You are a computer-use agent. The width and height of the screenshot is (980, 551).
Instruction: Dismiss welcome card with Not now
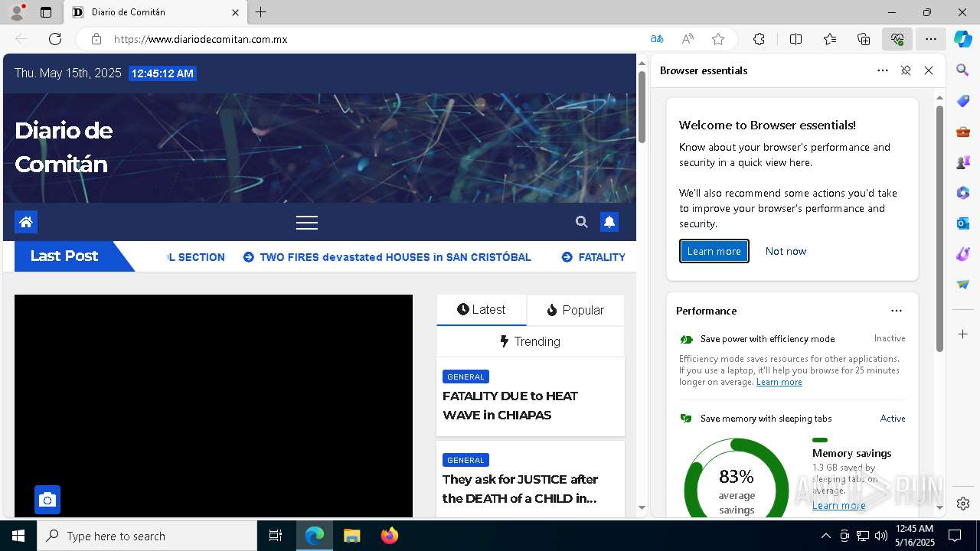click(786, 251)
